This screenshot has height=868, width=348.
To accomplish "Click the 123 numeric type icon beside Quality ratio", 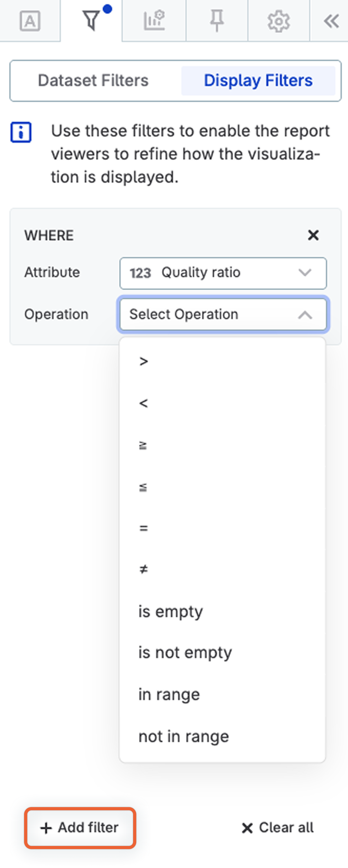I will click(x=141, y=273).
